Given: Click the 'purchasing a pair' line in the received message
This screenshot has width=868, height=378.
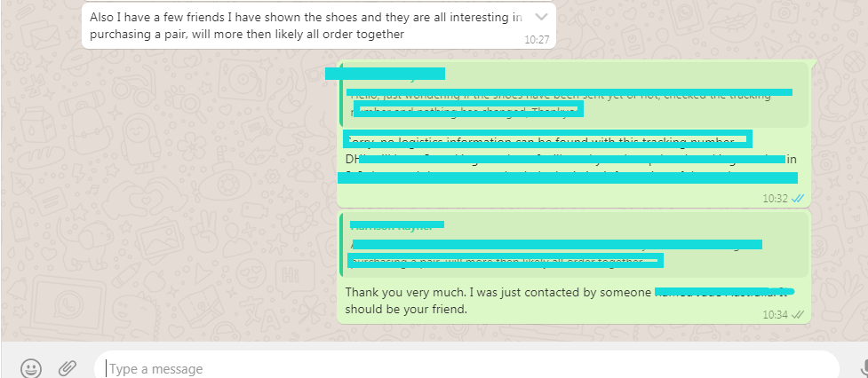Looking at the screenshot, I should point(247,34).
